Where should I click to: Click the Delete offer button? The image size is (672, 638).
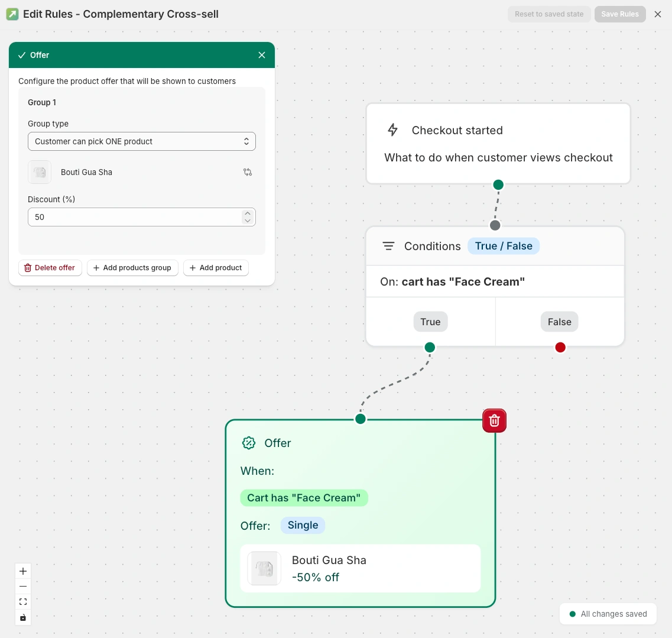point(50,268)
